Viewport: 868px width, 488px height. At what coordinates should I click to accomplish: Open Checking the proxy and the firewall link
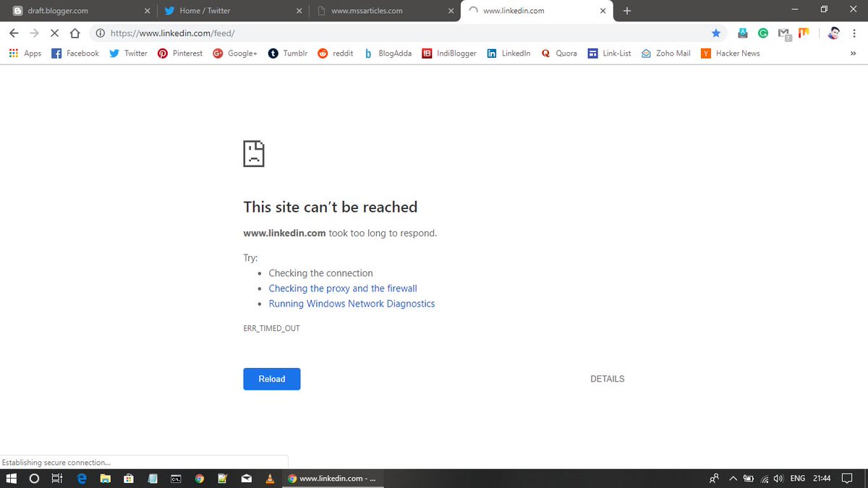[343, 288]
